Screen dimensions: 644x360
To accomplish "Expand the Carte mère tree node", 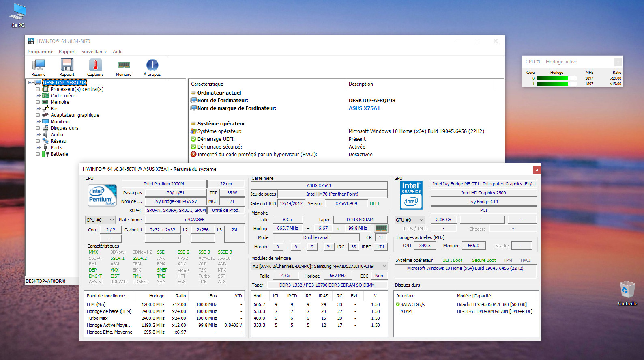I will click(x=38, y=96).
